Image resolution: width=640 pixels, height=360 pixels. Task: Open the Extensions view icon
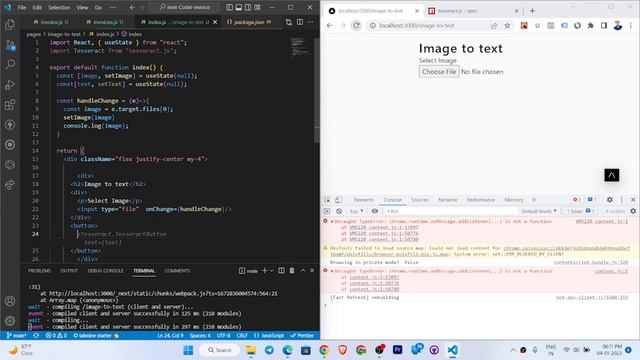point(10,104)
